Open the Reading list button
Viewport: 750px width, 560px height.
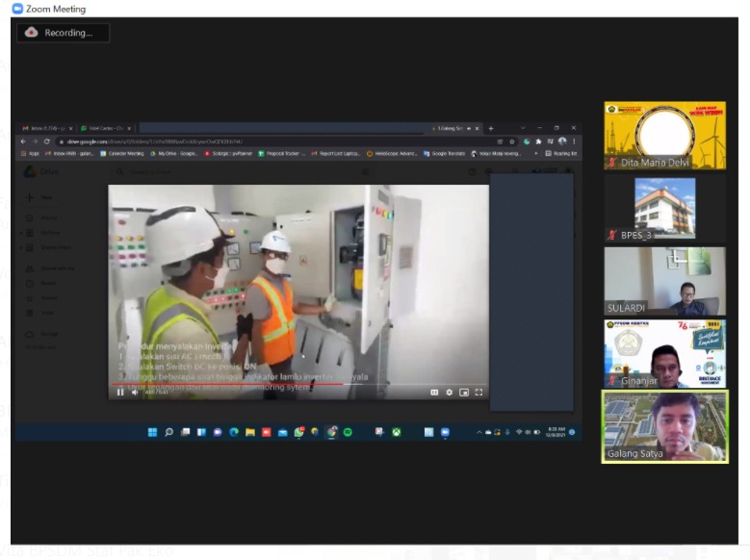coord(561,154)
